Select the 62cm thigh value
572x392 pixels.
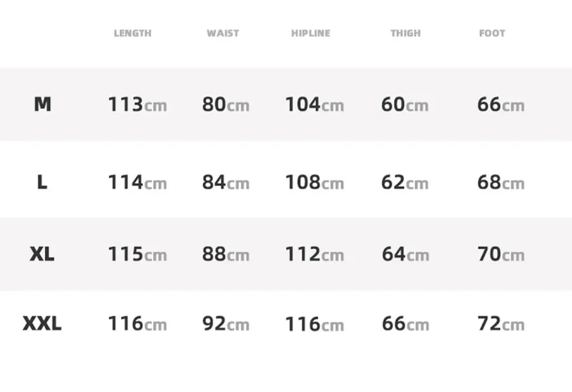coord(405,182)
